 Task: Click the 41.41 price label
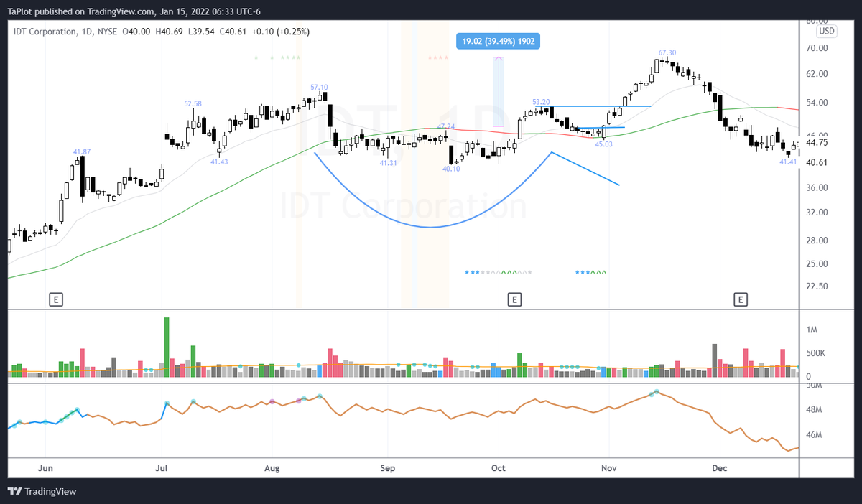[789, 162]
